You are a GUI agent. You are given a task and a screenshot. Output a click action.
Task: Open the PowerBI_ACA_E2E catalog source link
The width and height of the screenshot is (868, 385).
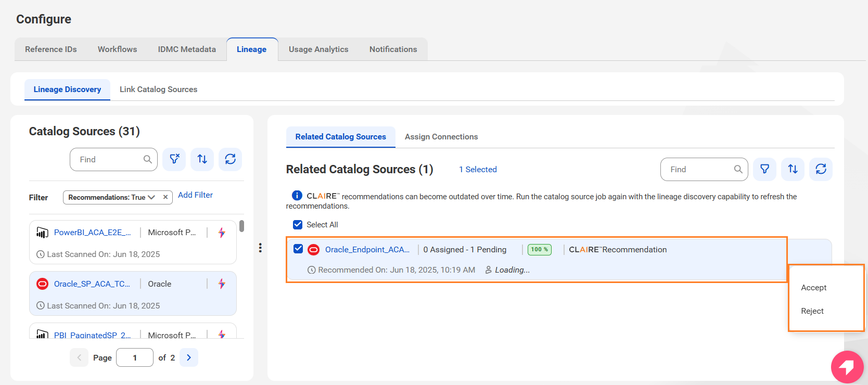pyautogui.click(x=93, y=233)
